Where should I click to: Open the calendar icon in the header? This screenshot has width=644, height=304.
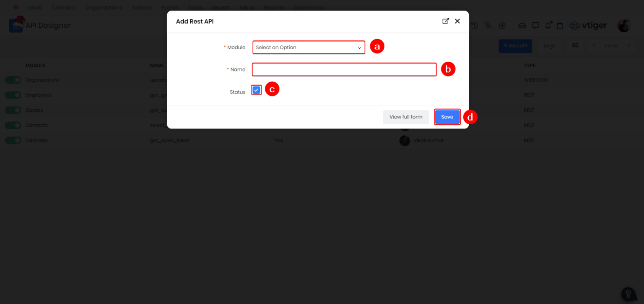point(560,25)
